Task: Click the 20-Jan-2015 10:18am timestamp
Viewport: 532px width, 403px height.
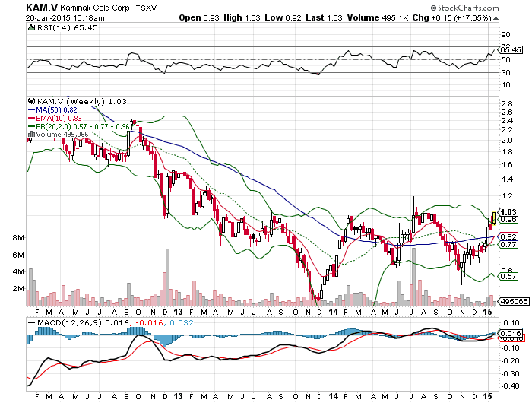Action: point(65,18)
